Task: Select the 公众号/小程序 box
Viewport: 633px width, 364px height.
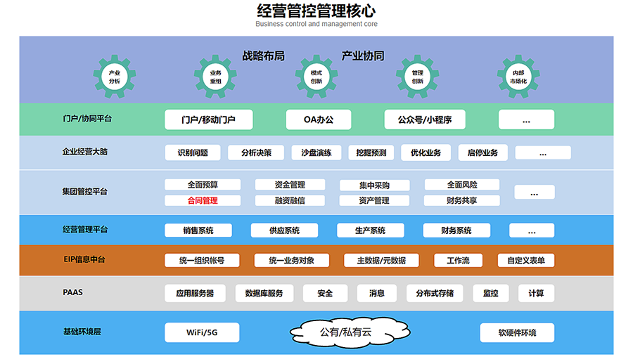Action: pos(418,119)
